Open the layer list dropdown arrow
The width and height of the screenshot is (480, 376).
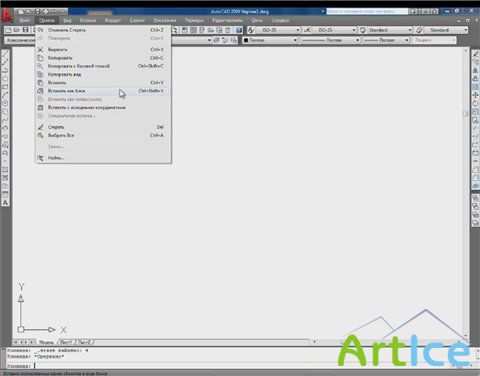point(209,40)
